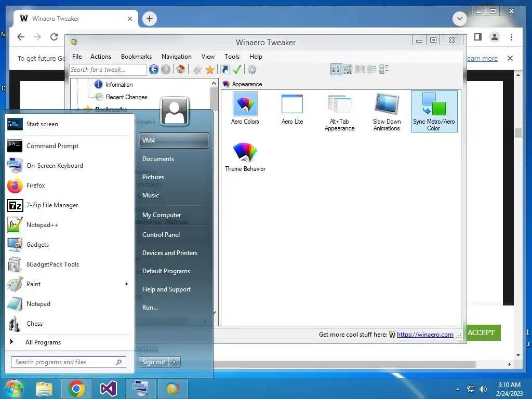Click the volume icon in system tray

click(x=483, y=389)
